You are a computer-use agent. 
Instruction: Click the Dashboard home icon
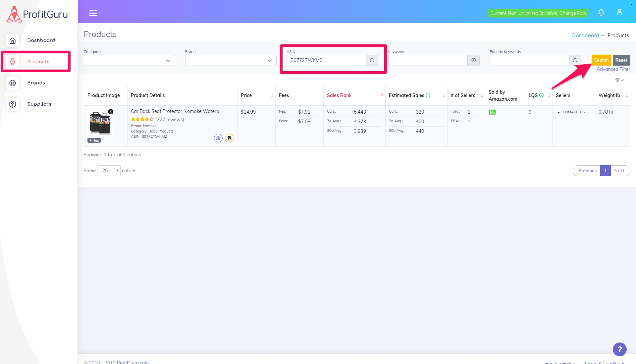(x=13, y=40)
